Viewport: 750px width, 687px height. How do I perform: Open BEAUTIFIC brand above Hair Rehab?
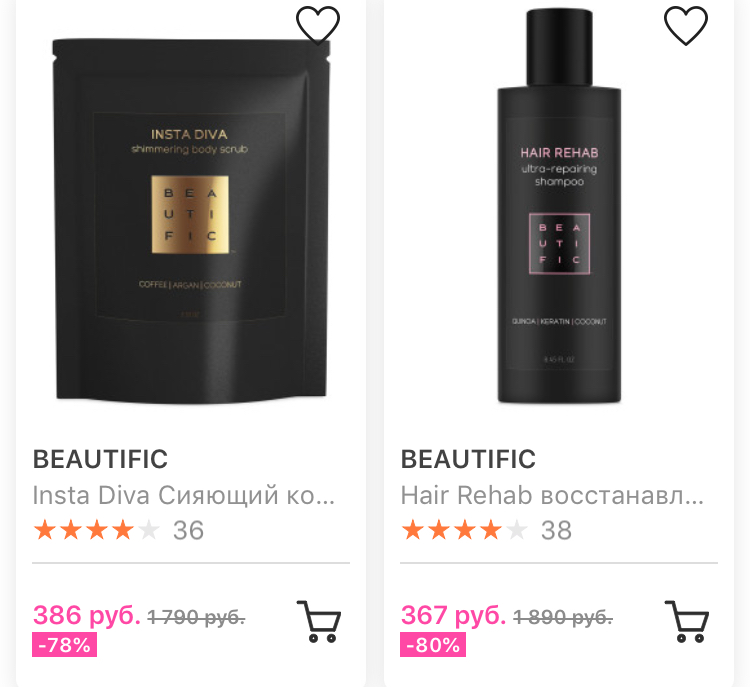pyautogui.click(x=468, y=459)
